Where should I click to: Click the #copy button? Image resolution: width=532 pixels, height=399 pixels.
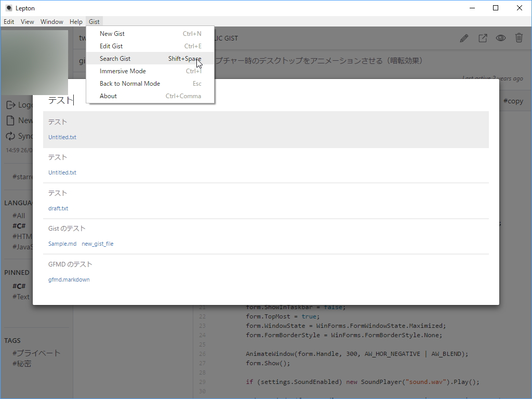(x=513, y=101)
